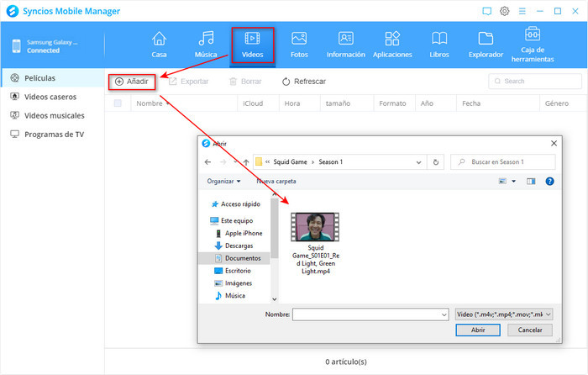Viewport: 588px width, 375px height.
Task: Open Música folder in navigation pane
Action: tap(230, 296)
